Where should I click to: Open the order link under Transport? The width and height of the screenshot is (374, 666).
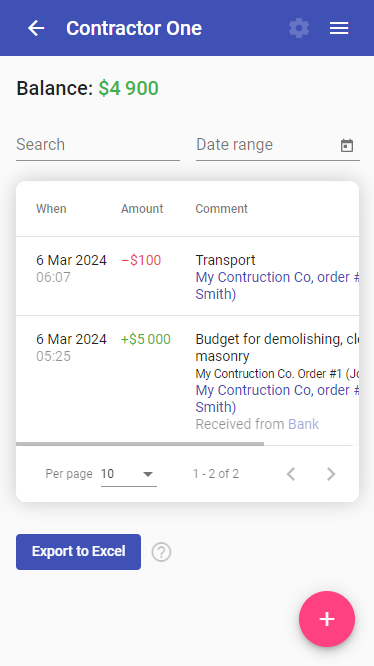tap(277, 285)
